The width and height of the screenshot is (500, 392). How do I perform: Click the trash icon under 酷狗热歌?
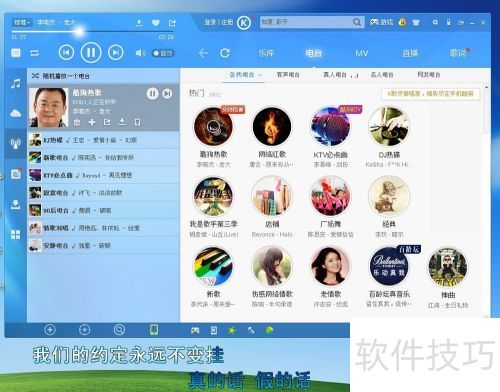click(x=77, y=122)
